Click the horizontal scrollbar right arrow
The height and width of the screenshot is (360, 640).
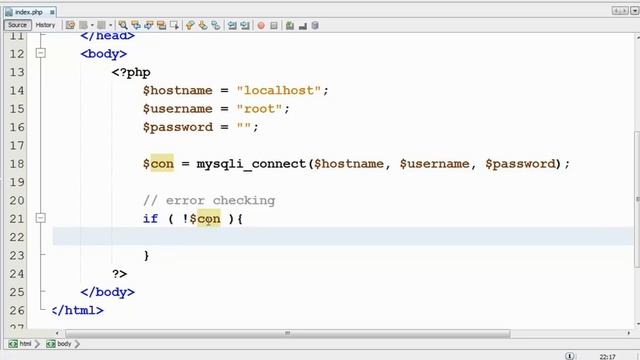pyautogui.click(x=629, y=333)
